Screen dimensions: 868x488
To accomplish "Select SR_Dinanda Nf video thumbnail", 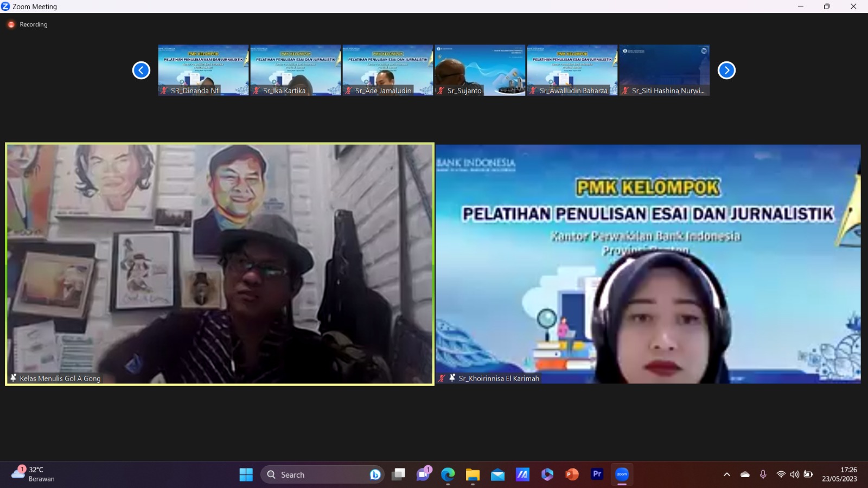I will pyautogui.click(x=203, y=70).
